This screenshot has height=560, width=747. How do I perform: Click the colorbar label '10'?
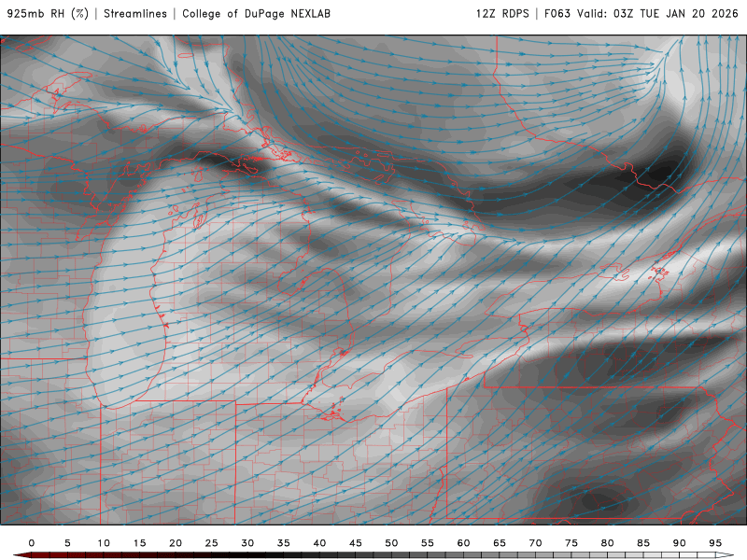click(104, 543)
